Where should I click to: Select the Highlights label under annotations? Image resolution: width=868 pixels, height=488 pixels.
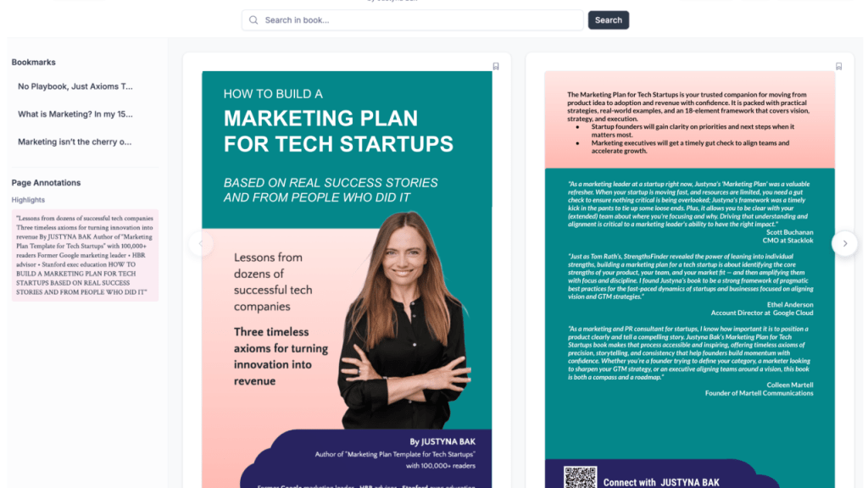pos(28,200)
